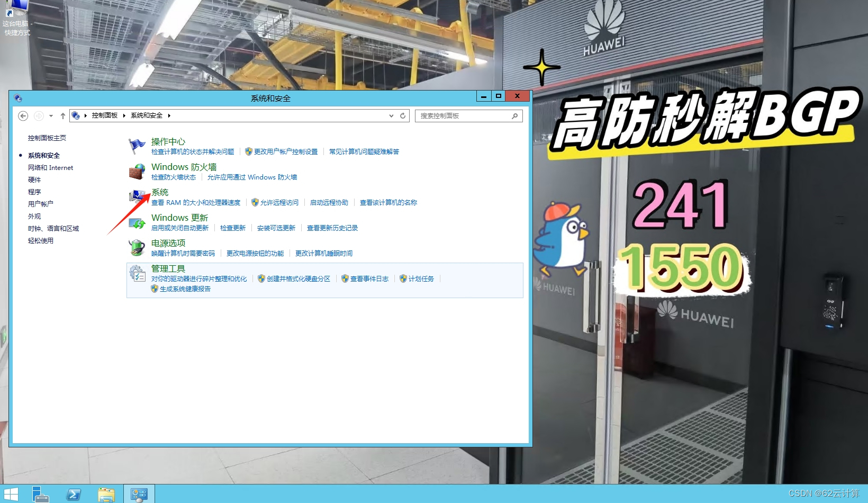
Task: Click the search magnifier icon
Action: click(514, 115)
